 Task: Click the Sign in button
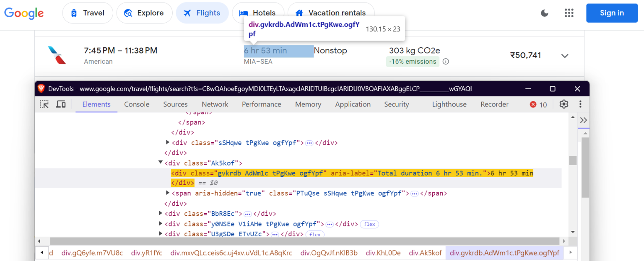pos(612,13)
